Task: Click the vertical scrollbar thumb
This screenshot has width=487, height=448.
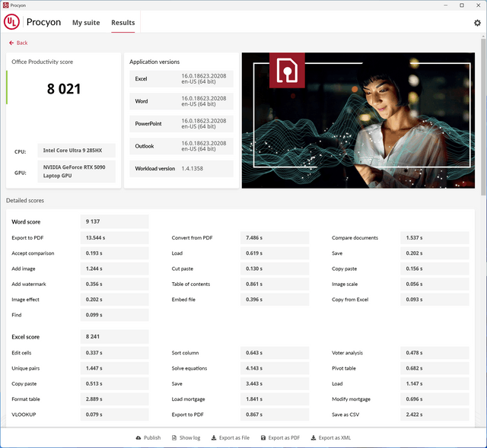Action: pyautogui.click(x=483, y=117)
